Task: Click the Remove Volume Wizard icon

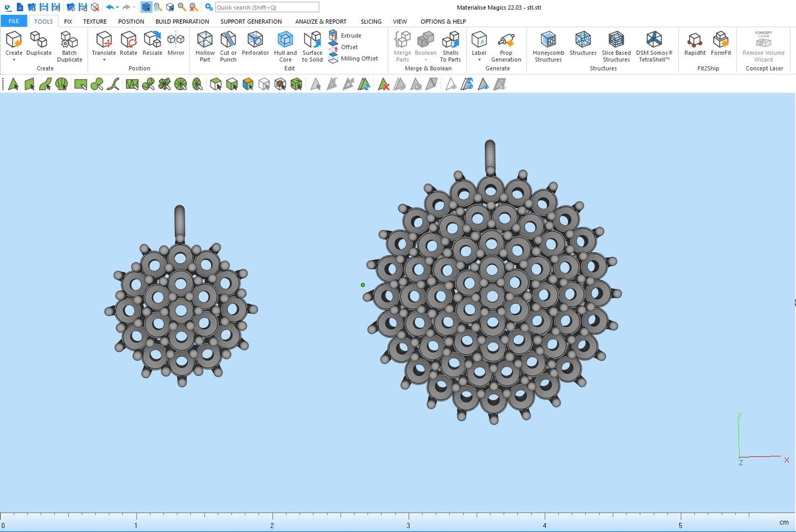Action: pos(763,39)
